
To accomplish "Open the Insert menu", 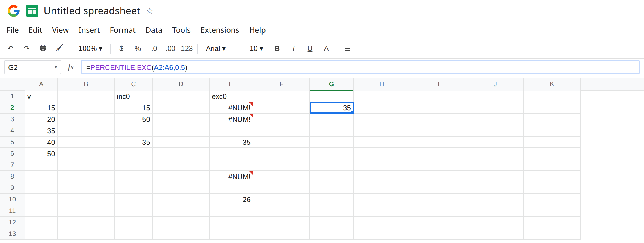I will (89, 30).
